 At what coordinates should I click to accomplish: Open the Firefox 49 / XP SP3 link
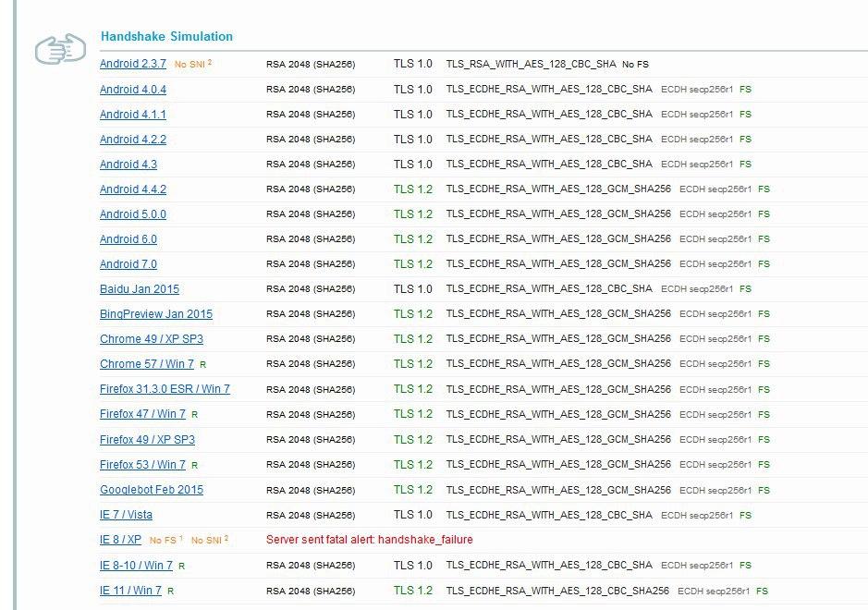(x=147, y=439)
